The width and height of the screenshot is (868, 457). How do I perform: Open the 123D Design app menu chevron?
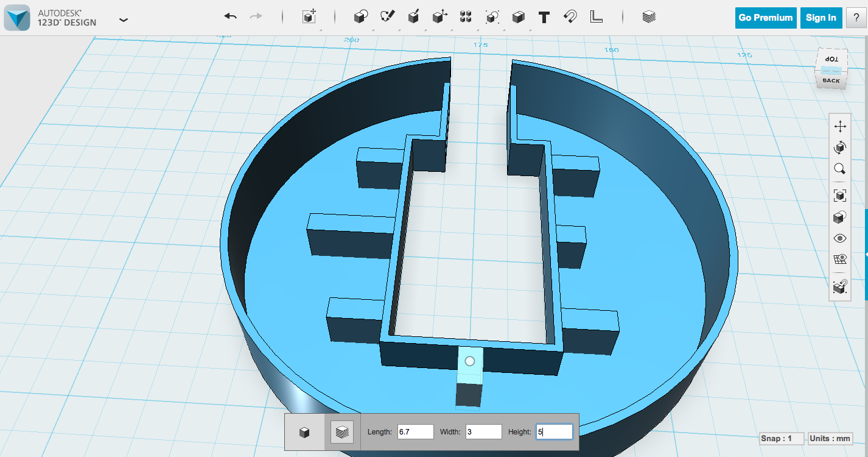click(124, 19)
